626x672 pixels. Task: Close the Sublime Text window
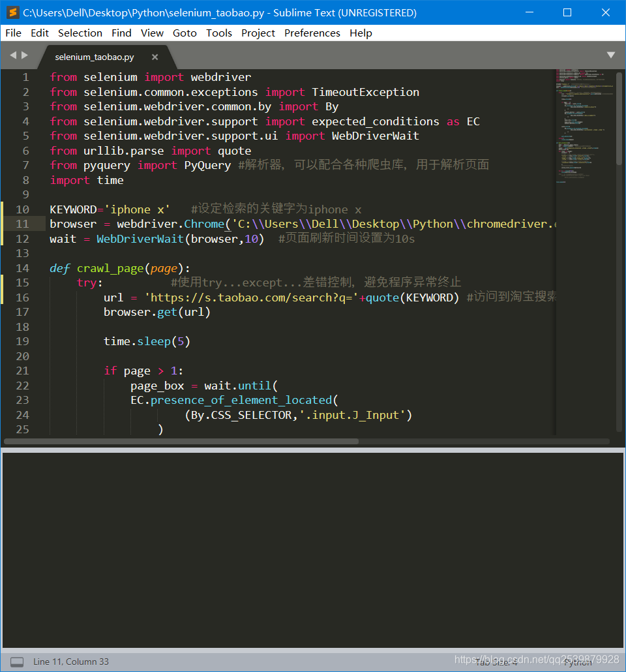(605, 12)
